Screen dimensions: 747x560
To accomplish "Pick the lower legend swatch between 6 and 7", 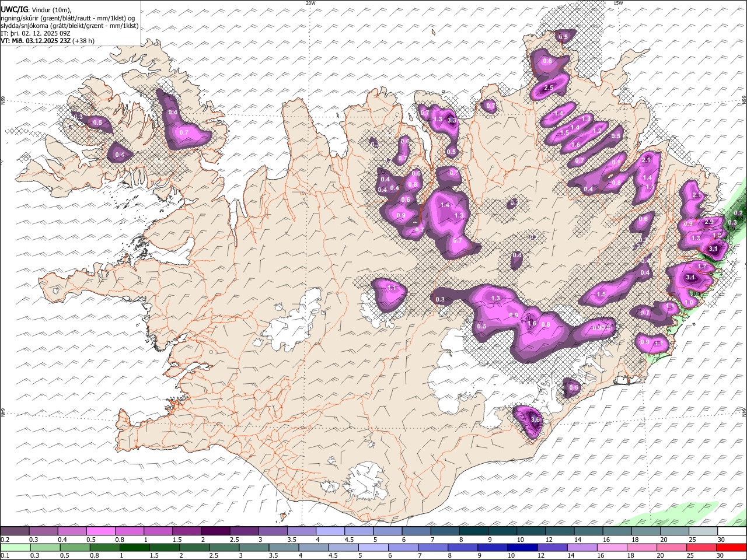I will tap(403, 548).
